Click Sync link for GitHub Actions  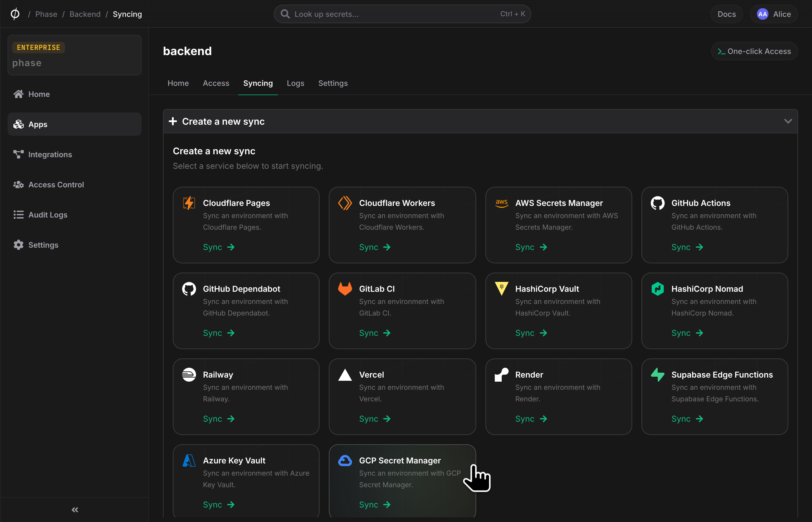point(688,247)
